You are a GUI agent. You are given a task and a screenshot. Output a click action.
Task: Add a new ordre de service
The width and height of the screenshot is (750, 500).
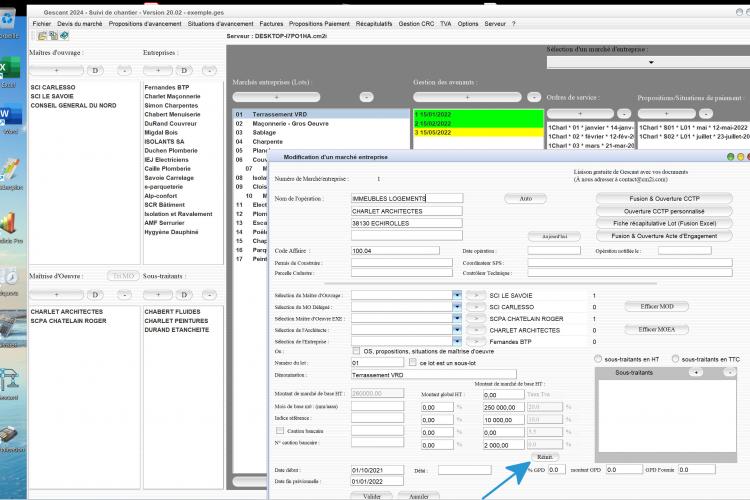580,114
